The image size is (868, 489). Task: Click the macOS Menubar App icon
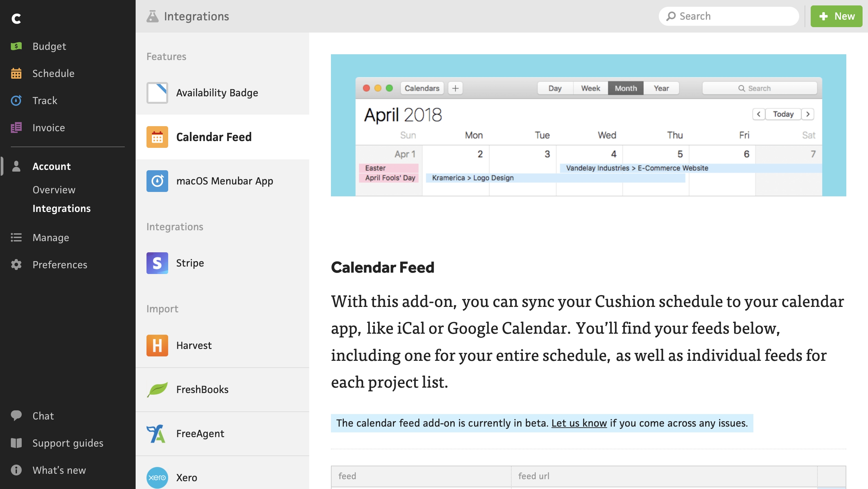157,181
